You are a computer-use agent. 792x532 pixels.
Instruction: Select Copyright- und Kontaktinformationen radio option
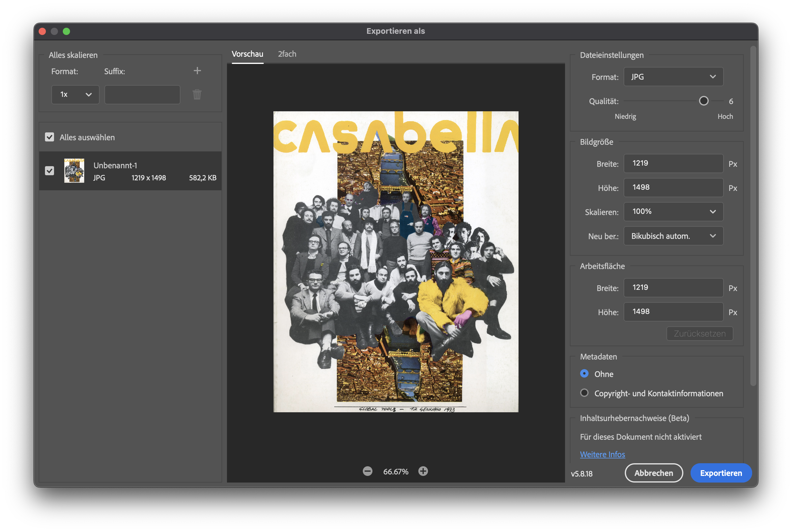click(x=584, y=393)
